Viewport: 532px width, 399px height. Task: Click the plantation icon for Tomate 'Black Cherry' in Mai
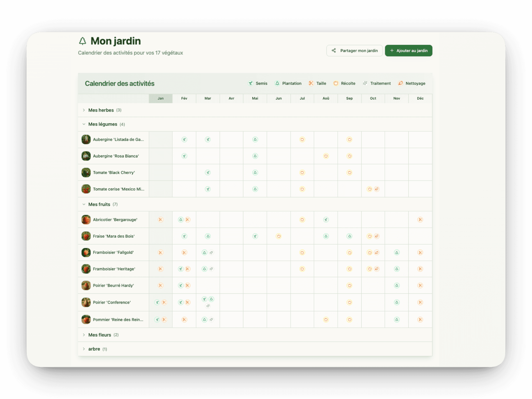pos(255,172)
